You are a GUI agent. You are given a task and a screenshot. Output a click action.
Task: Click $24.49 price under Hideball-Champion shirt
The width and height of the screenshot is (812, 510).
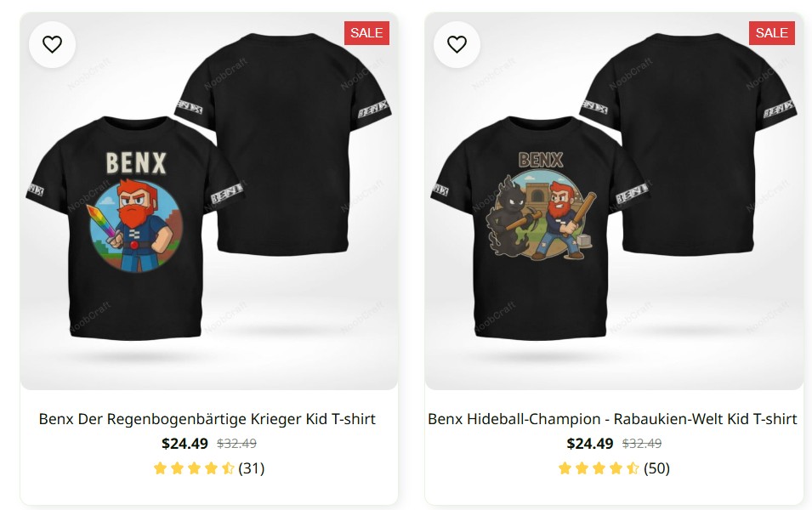[x=589, y=444]
